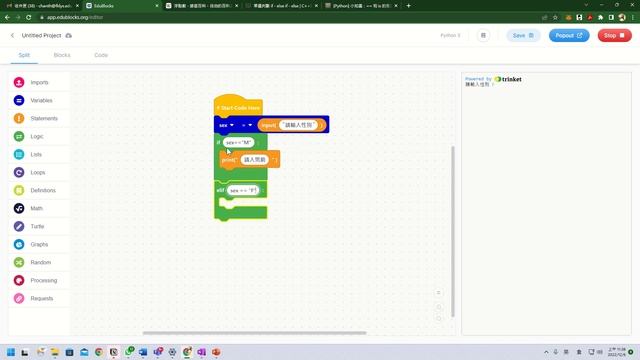Stop the running program
The height and width of the screenshot is (360, 640).
(615, 36)
